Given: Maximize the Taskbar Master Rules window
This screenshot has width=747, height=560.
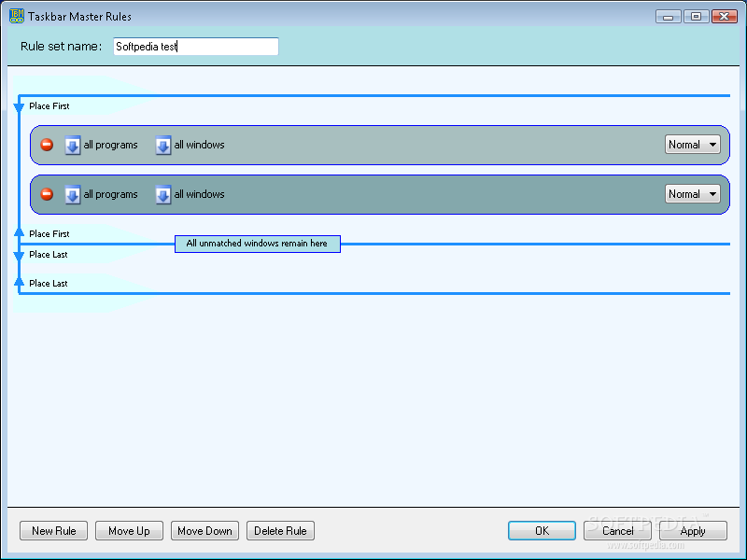Looking at the screenshot, I should click(696, 17).
